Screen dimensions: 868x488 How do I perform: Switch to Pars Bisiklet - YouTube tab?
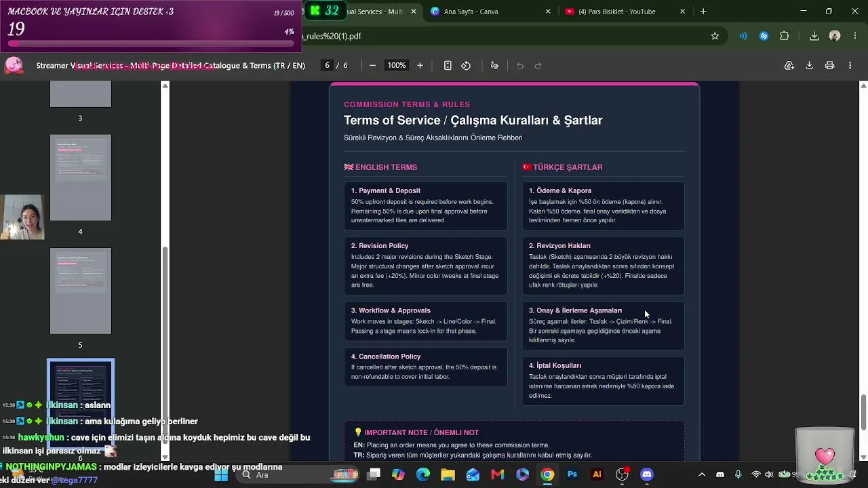(x=625, y=12)
